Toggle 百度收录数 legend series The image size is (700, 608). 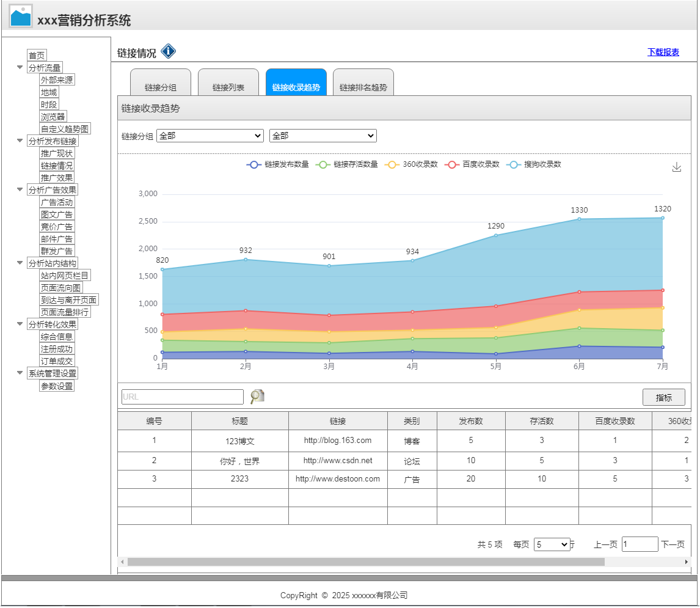pyautogui.click(x=472, y=164)
